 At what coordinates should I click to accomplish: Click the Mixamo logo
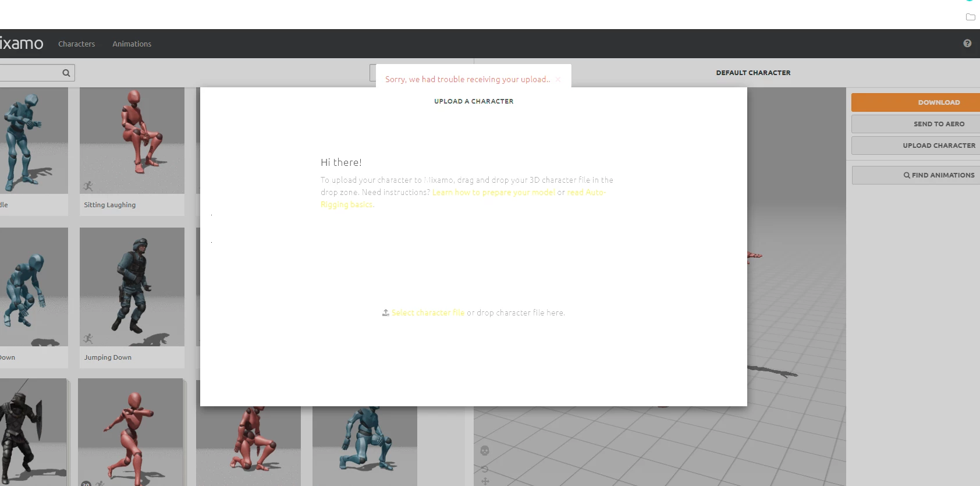pos(22,43)
